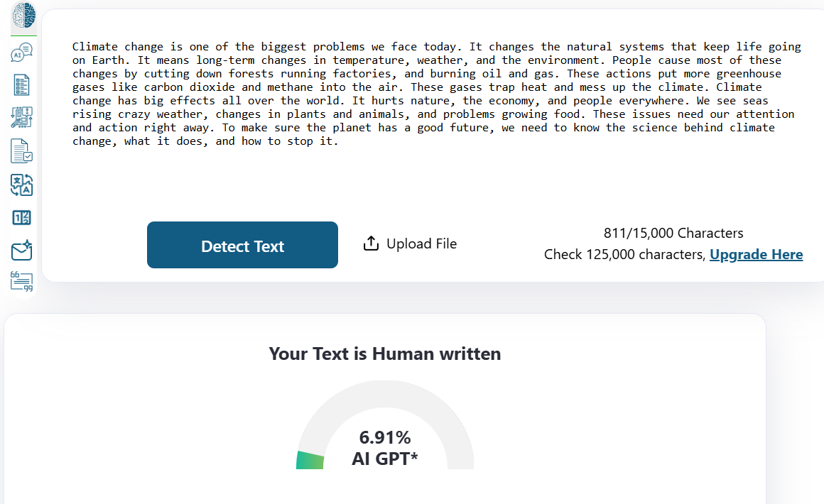This screenshot has width=824, height=504.
Task: Select the Plagiarism Checker tool
Action: click(22, 117)
